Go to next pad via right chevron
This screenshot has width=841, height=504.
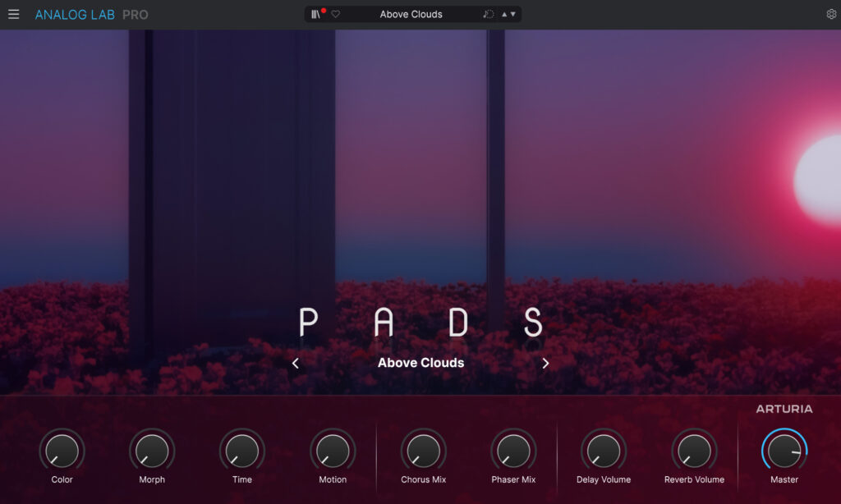[545, 362]
